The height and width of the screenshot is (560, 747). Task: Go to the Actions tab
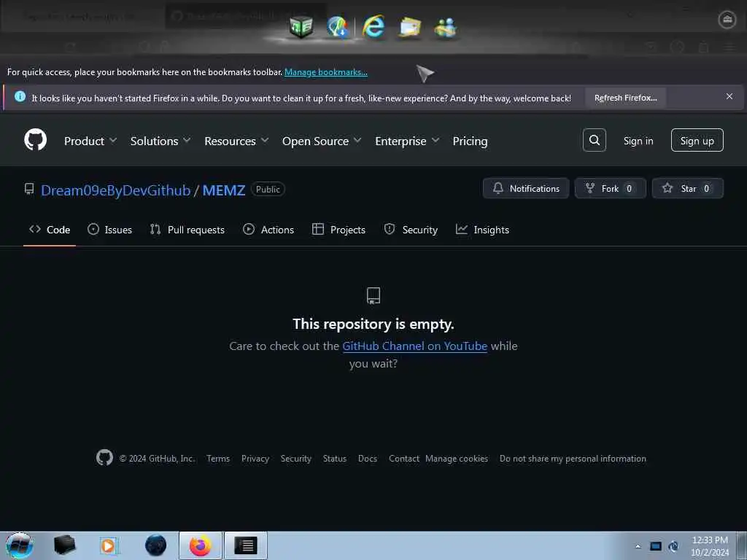[x=268, y=230]
